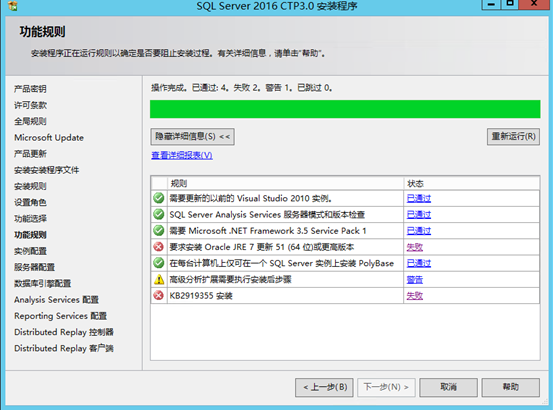Screen dimensions: 553x415
Task: Click the 重新运行(R) button
Action: pyautogui.click(x=513, y=136)
